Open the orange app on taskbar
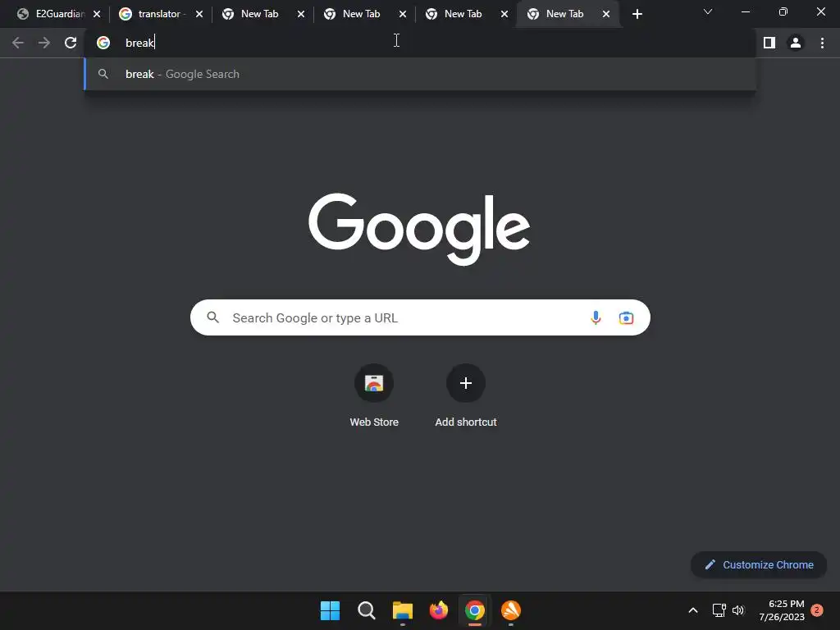 click(x=510, y=610)
